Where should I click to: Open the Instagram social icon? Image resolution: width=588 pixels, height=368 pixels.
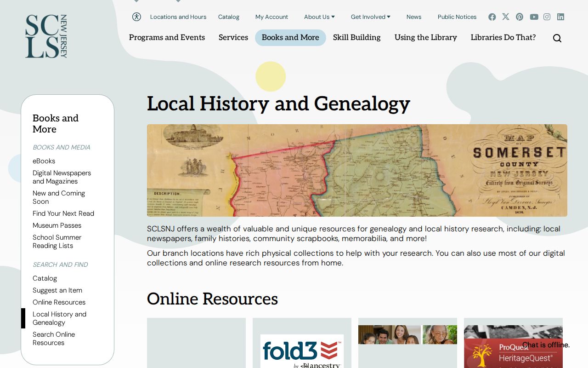(x=547, y=17)
